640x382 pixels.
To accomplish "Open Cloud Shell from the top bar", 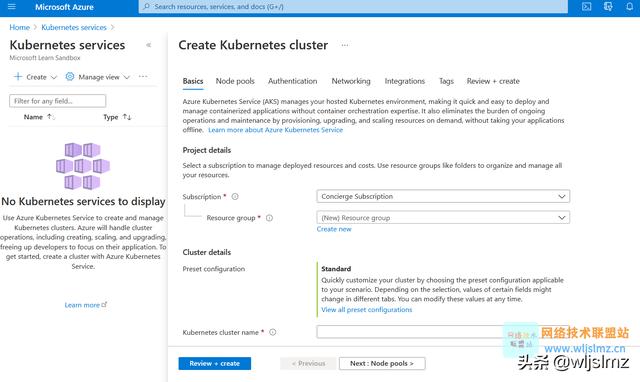I will coord(587,7).
